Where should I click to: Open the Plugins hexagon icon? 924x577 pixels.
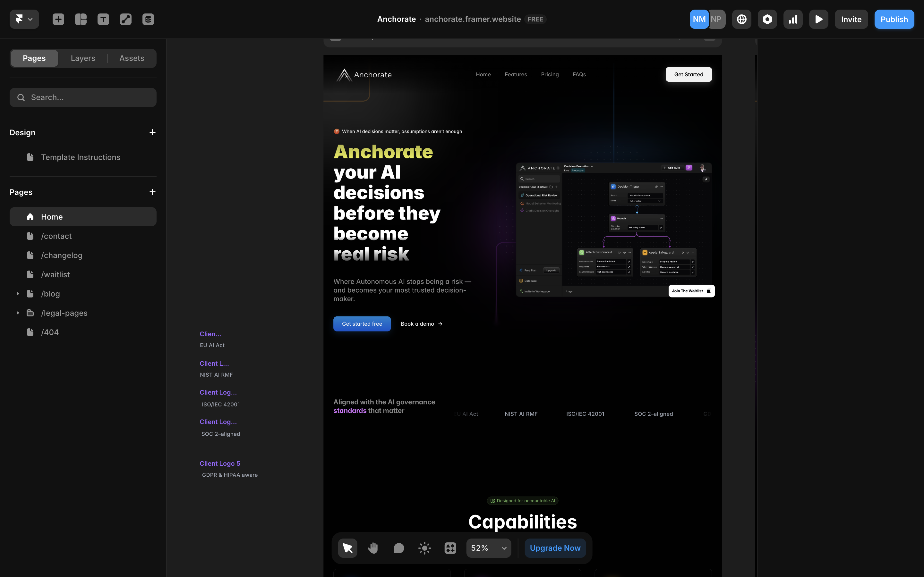coord(767,19)
